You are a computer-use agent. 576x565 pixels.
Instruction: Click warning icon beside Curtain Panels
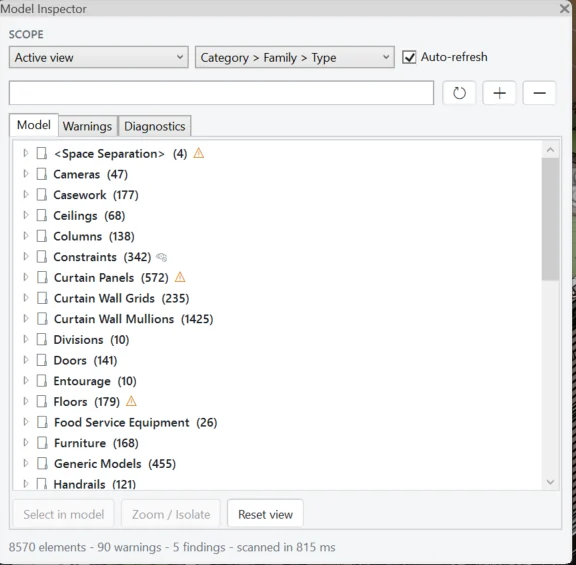click(x=180, y=277)
